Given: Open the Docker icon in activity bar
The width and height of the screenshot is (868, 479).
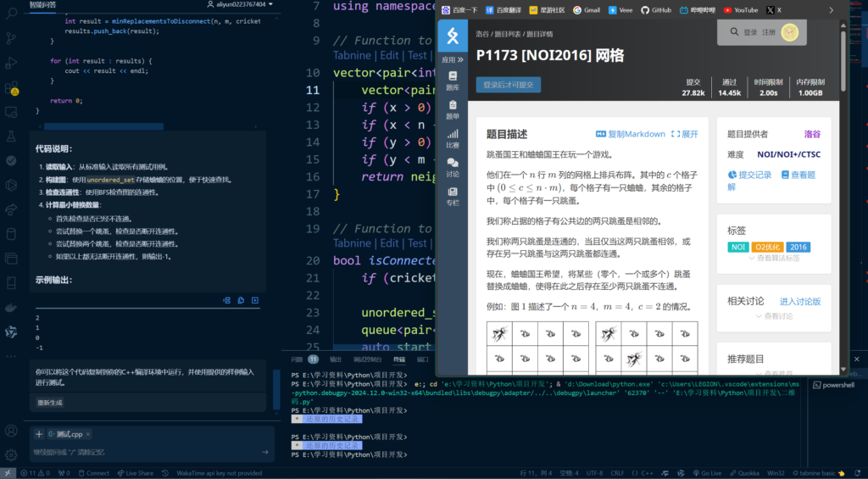Looking at the screenshot, I should tap(11, 306).
